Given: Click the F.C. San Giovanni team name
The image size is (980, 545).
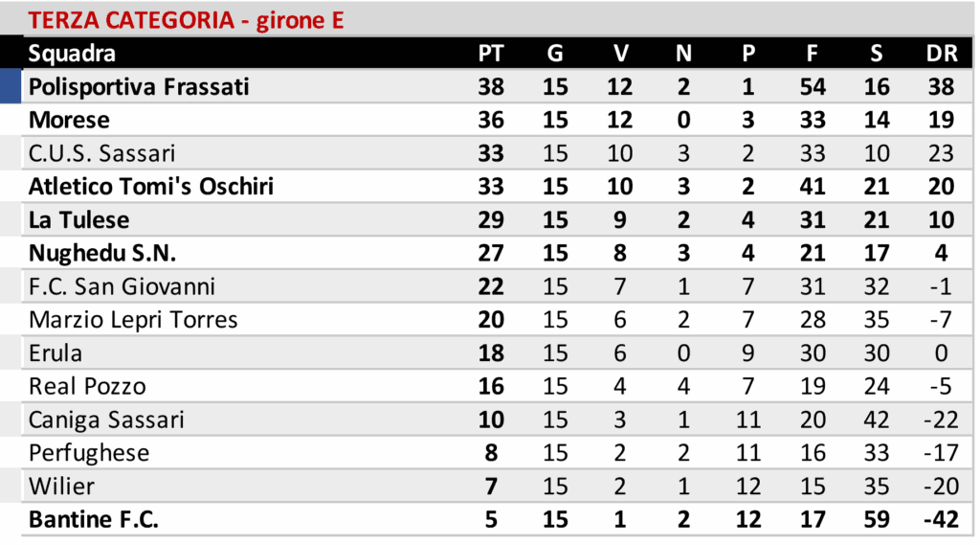Looking at the screenshot, I should click(x=122, y=286).
